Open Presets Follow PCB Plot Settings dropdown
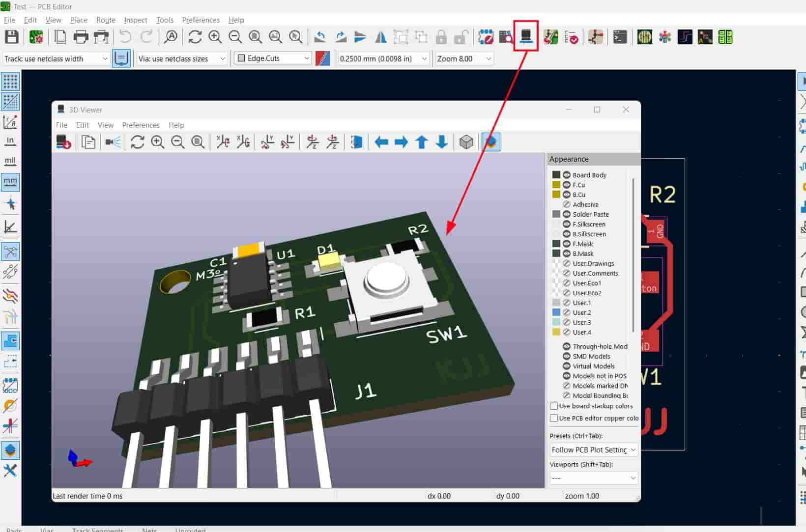Image resolution: width=806 pixels, height=532 pixels. pos(594,449)
